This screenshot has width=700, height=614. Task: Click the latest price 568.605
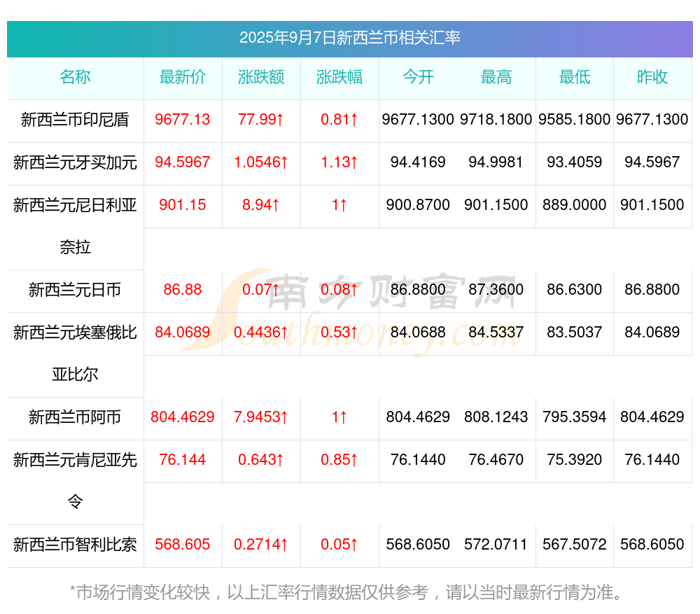pyautogui.click(x=183, y=545)
